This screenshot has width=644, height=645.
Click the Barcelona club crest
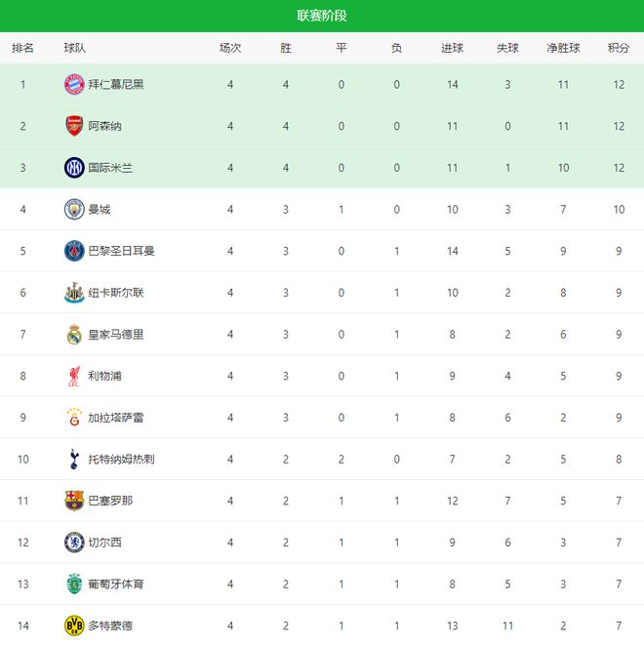(x=74, y=501)
